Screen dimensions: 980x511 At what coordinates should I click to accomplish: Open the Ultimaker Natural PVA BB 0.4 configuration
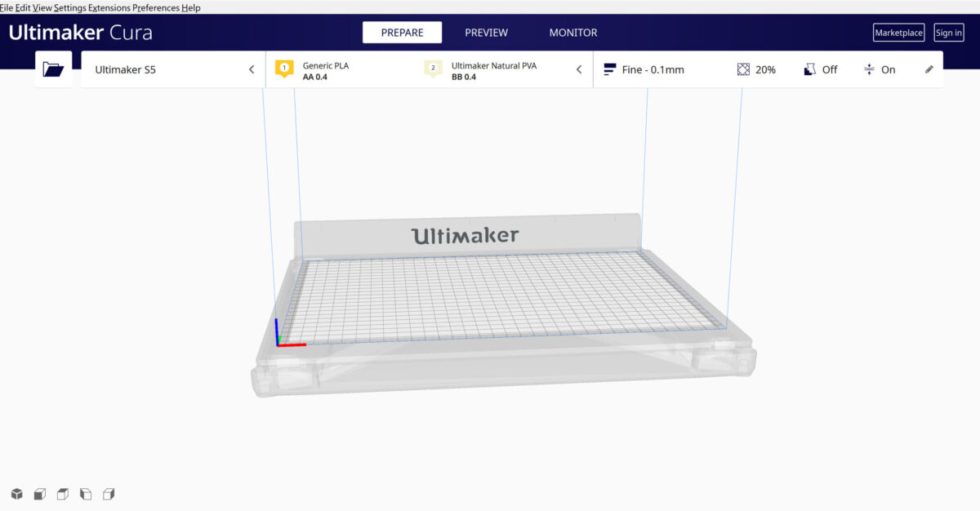(480, 71)
